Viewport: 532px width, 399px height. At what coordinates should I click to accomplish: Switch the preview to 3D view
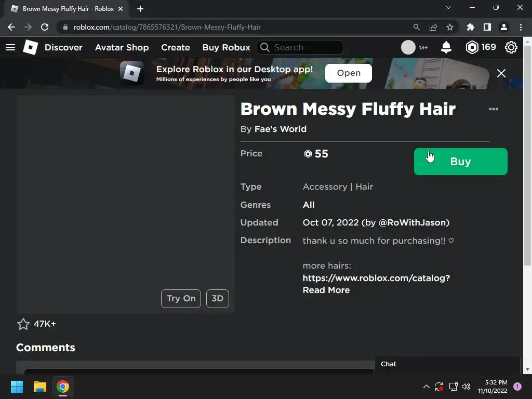pos(218,299)
